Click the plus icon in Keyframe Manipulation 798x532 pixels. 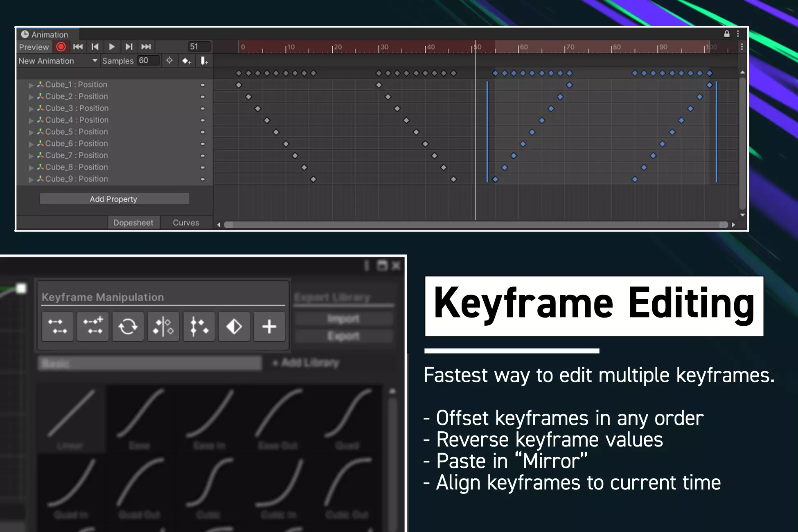(269, 327)
